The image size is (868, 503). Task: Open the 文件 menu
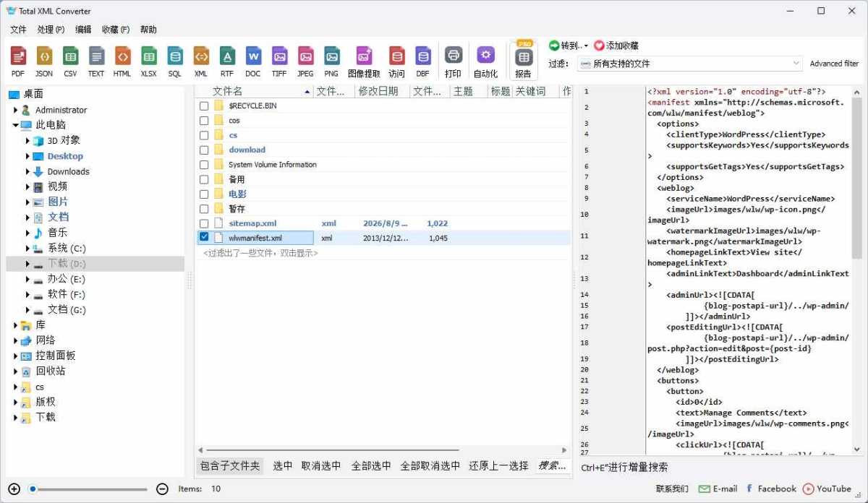[x=18, y=30]
